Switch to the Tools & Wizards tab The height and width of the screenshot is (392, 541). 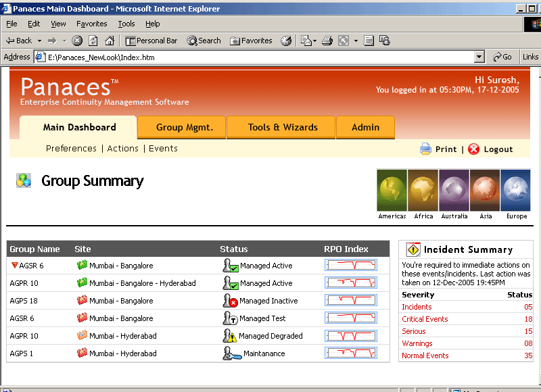click(x=281, y=127)
